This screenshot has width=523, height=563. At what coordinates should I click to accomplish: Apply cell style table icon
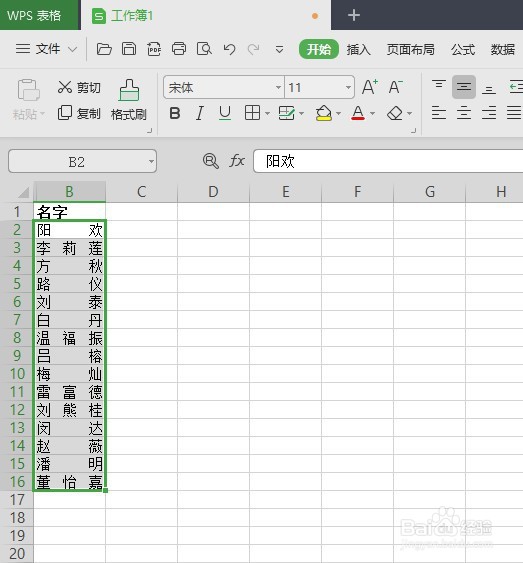click(286, 113)
